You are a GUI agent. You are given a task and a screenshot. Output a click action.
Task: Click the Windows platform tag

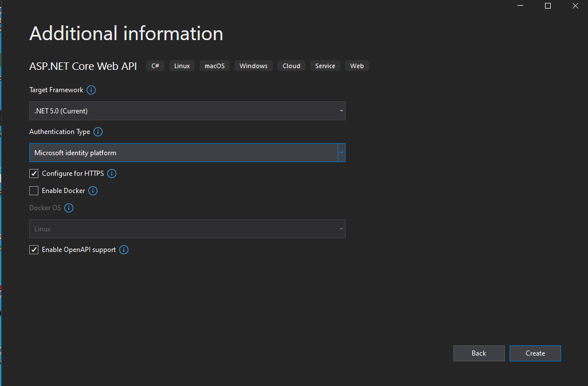[253, 66]
